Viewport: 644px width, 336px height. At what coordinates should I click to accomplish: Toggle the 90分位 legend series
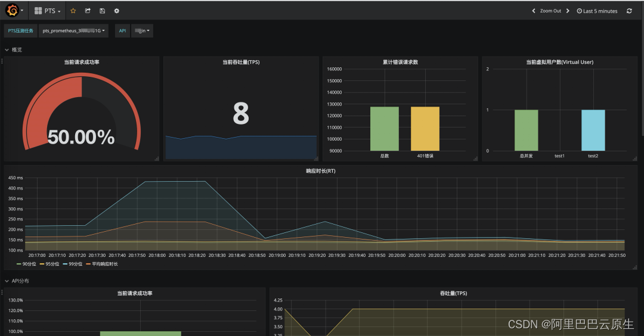point(26,264)
